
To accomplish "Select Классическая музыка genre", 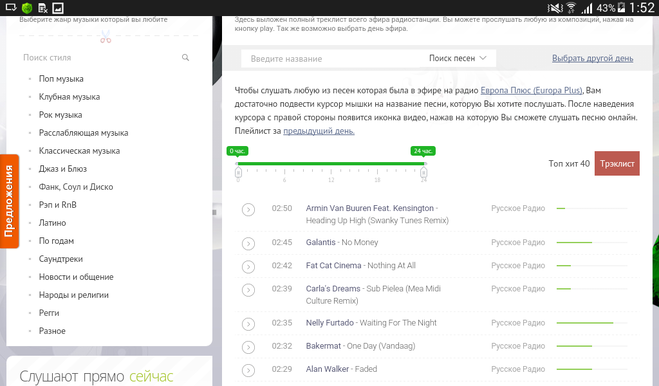I will tap(79, 151).
